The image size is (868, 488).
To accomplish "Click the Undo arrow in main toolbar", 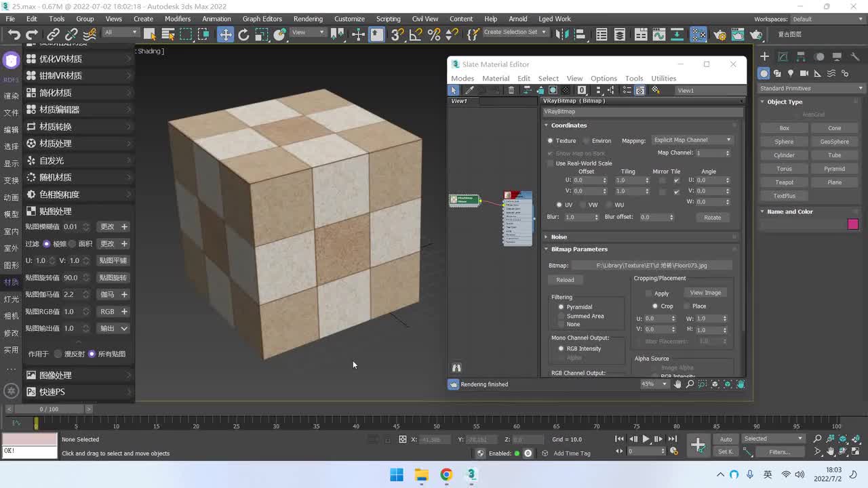I will click(x=14, y=35).
